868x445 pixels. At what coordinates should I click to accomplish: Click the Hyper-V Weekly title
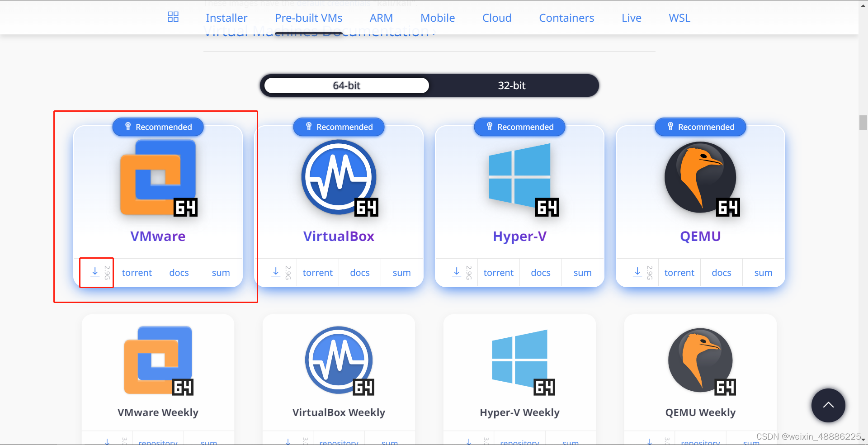(519, 412)
